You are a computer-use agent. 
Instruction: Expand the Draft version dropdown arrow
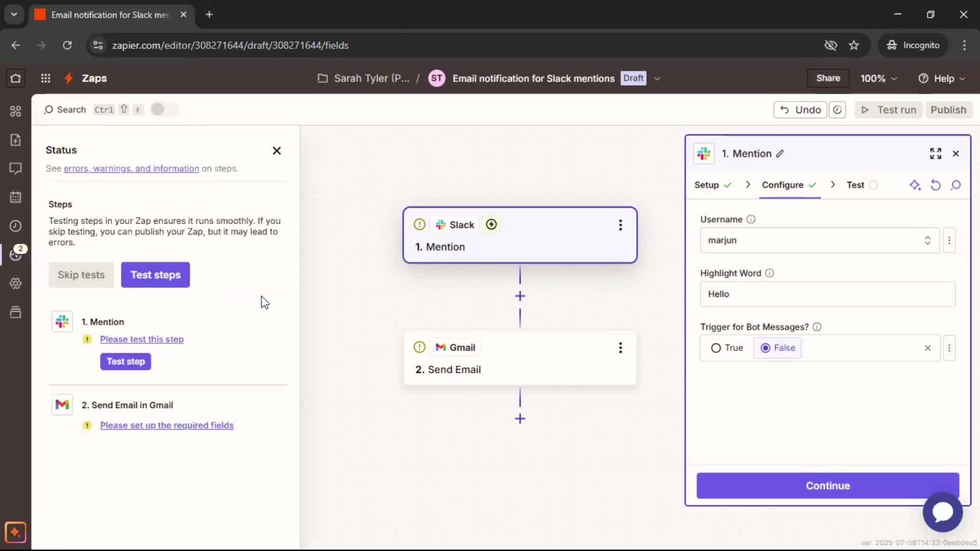coord(657,79)
